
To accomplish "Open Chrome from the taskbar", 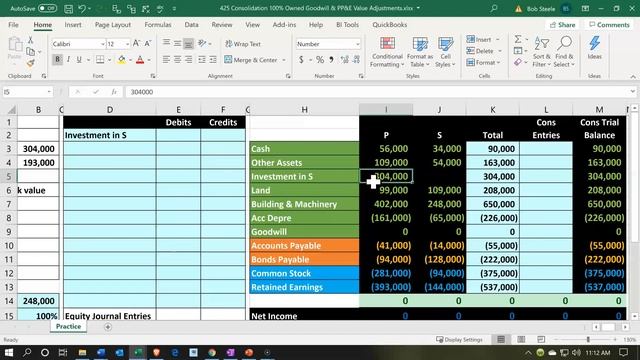I will click(x=212, y=352).
